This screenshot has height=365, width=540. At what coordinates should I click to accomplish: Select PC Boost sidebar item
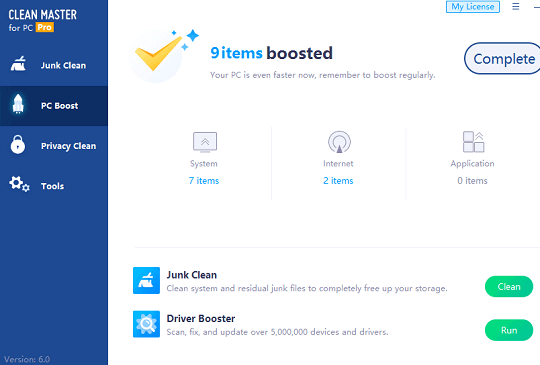point(54,106)
